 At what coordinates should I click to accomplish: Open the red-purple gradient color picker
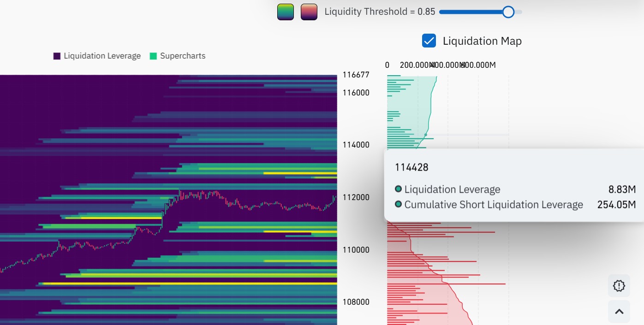[x=309, y=12]
